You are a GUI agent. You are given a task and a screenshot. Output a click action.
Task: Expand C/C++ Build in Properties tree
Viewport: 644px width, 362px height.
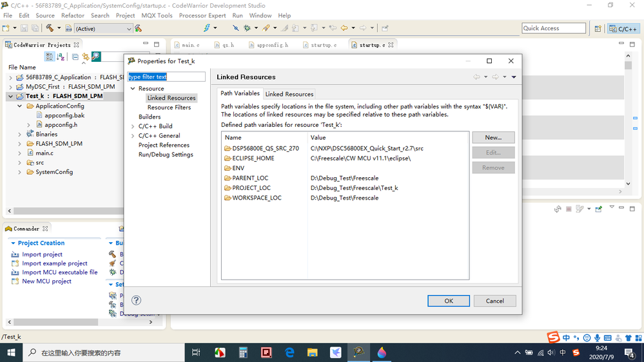(133, 126)
